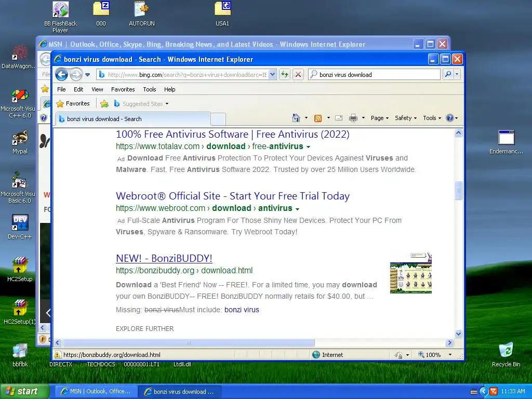Screen dimensions: 532x399
Task: Select the AUTORUN desktop icon
Action: 142,14
